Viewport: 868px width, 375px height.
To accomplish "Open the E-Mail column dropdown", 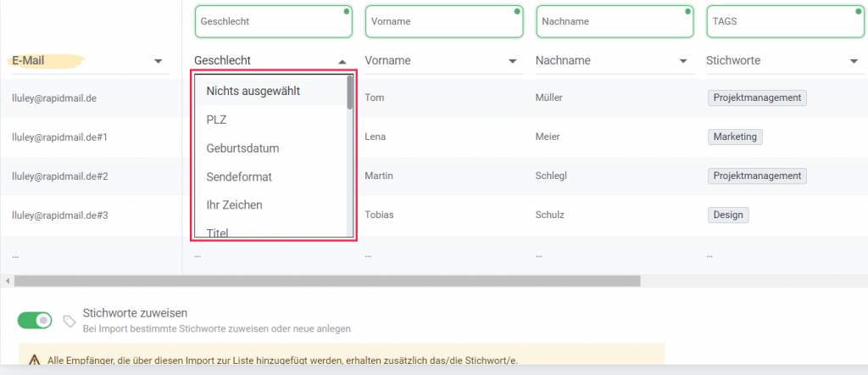I will (x=159, y=61).
